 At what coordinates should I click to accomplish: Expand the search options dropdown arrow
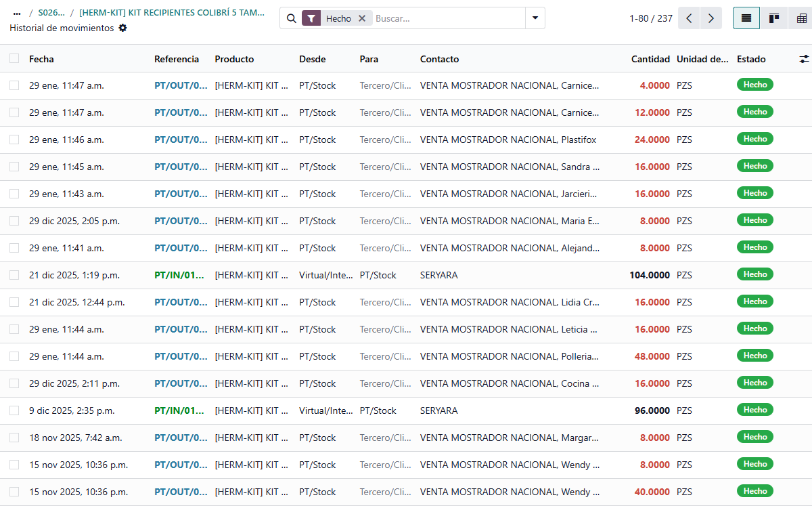point(535,18)
